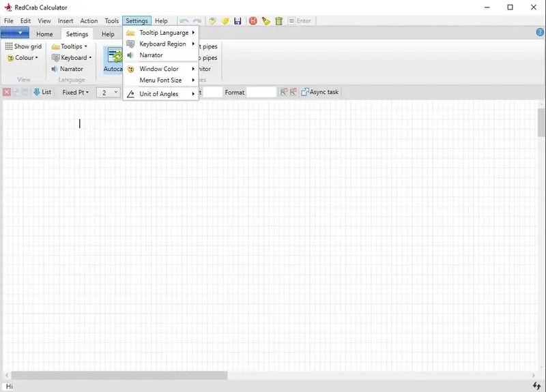This screenshot has width=546, height=392.
Task: Choose Narrator in the Settings dropdown menu
Action: click(x=161, y=55)
